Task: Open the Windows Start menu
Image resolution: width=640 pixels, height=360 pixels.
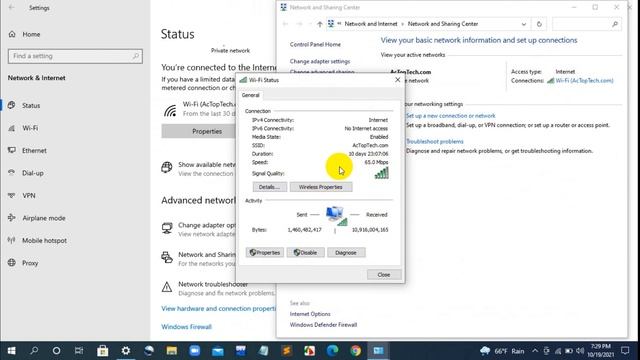Action: click(11, 351)
